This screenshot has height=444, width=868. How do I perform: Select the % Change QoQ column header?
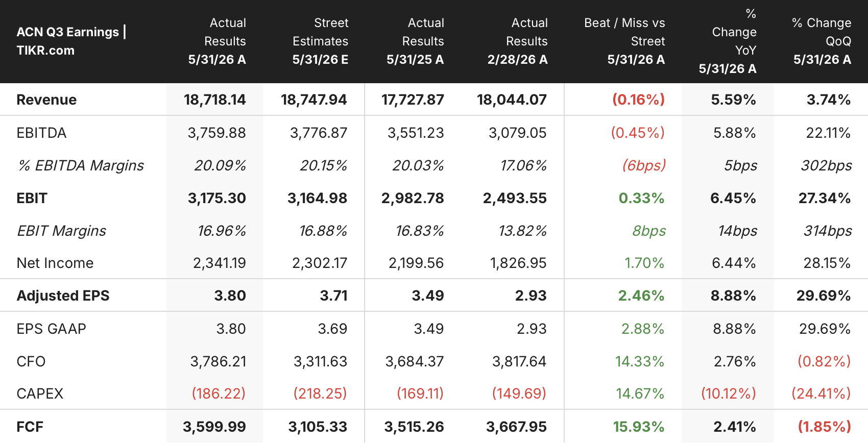[822, 41]
